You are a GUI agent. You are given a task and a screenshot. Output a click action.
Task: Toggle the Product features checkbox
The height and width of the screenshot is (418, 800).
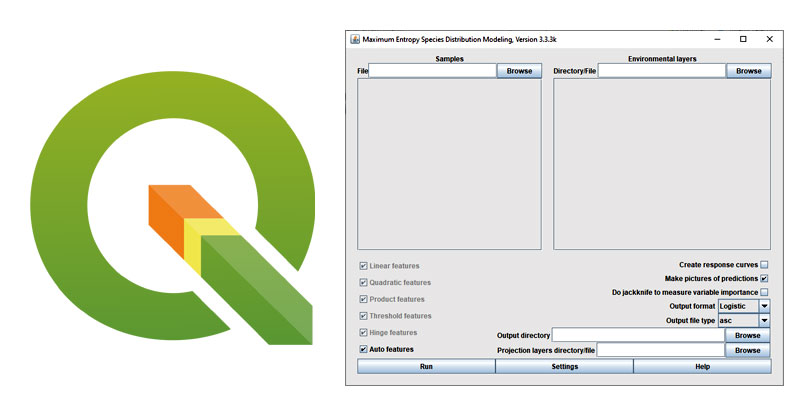[x=363, y=299]
